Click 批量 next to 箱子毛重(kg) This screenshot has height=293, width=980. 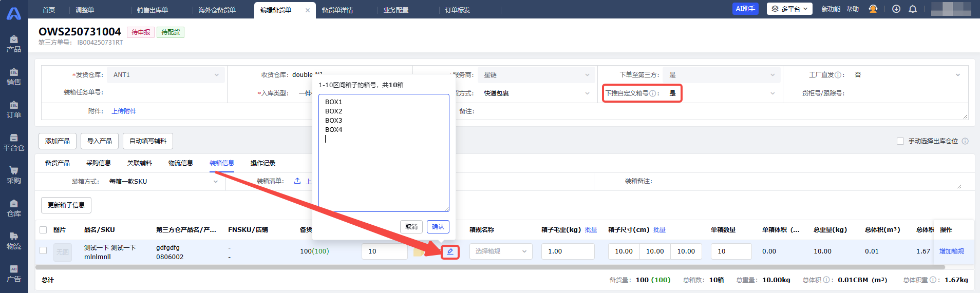coord(591,230)
